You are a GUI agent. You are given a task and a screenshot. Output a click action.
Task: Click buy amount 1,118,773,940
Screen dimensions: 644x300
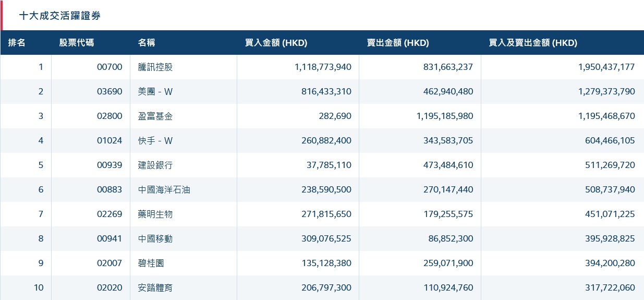point(323,67)
